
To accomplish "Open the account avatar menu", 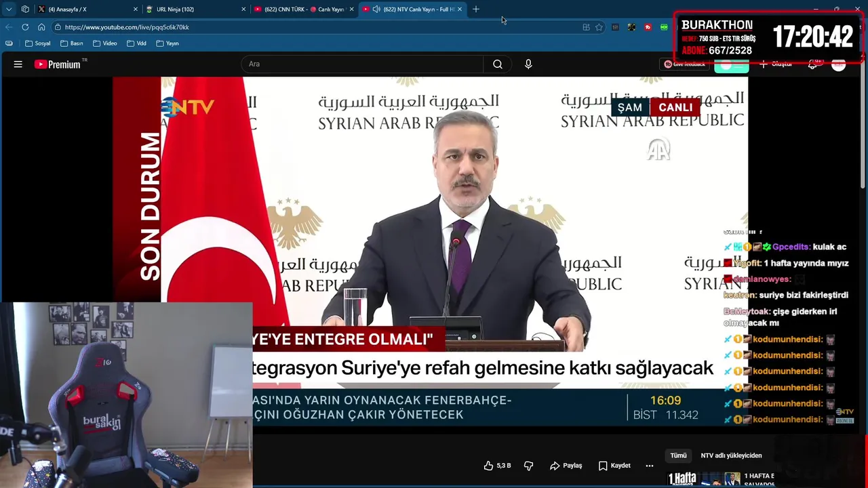I will pos(839,64).
